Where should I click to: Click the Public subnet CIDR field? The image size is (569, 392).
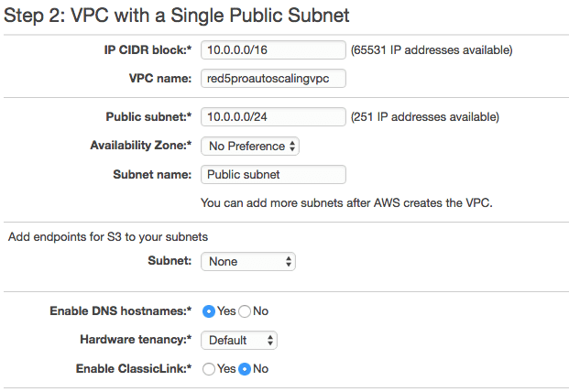273,116
